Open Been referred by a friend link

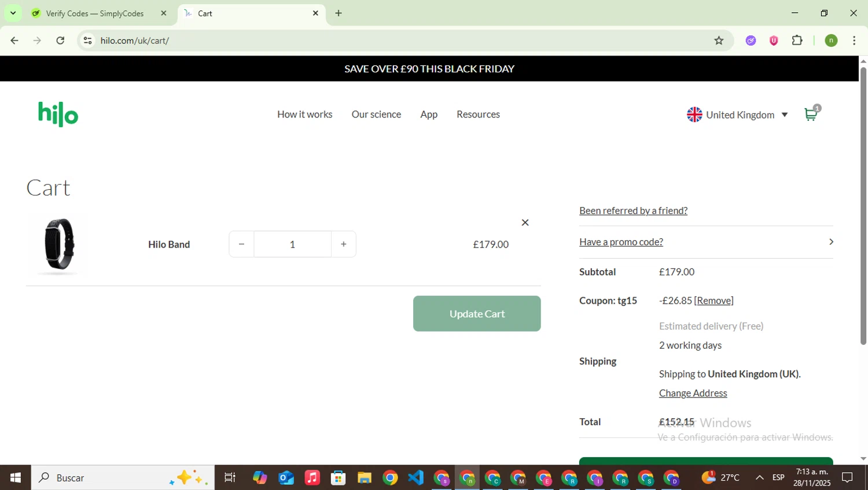(x=633, y=211)
